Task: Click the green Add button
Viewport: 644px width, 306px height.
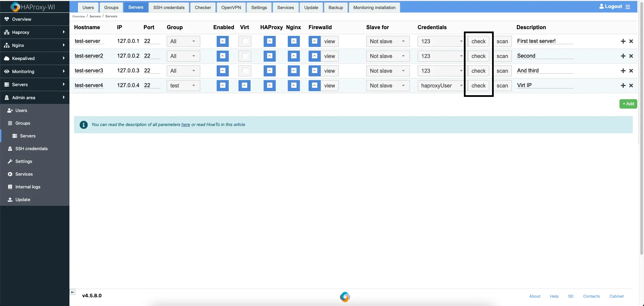Action: click(628, 104)
